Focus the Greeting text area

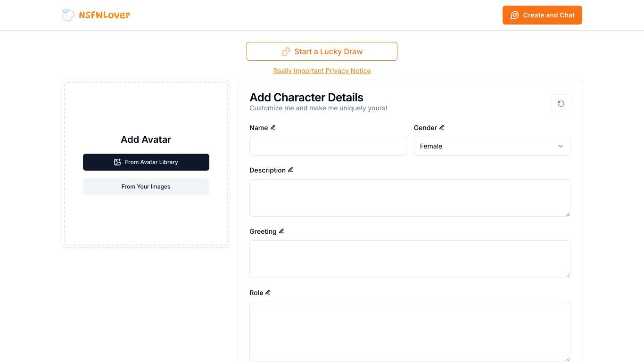(x=410, y=259)
